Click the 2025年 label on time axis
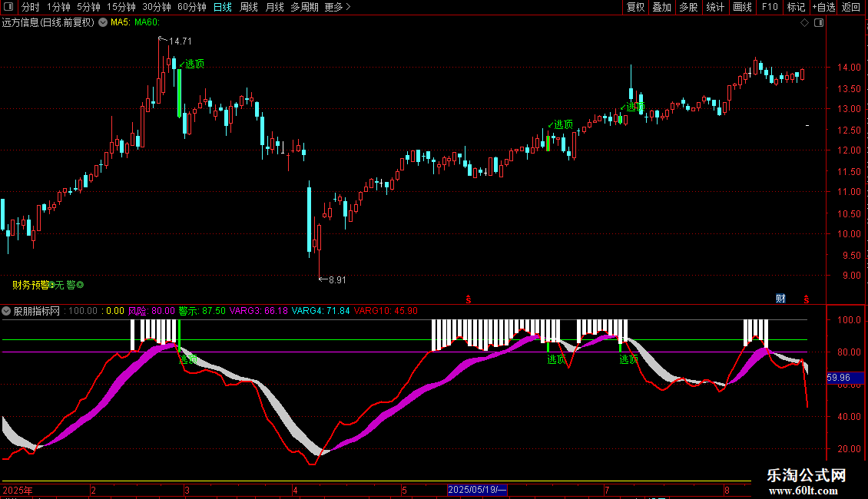The height and width of the screenshot is (499, 868). tap(18, 490)
